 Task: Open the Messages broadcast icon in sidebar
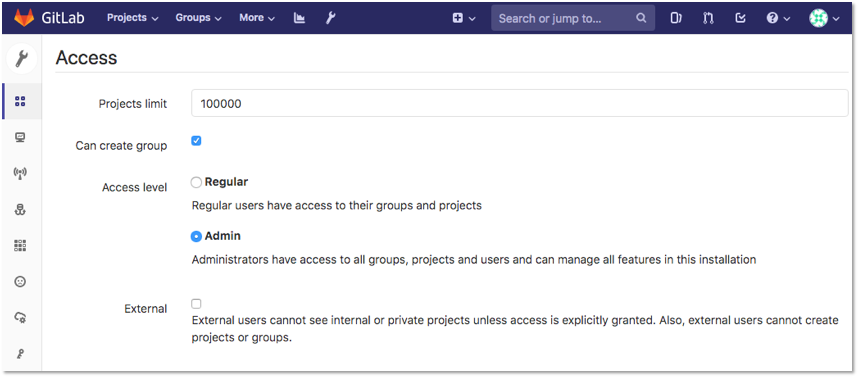[x=20, y=174]
